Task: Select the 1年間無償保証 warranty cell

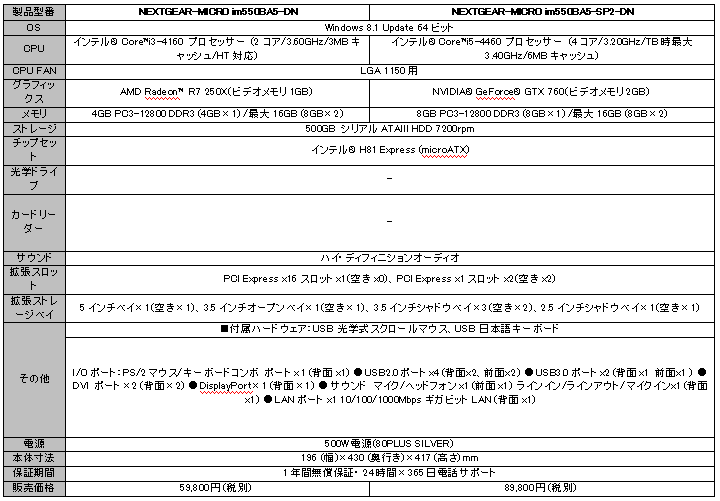Action: [390, 473]
